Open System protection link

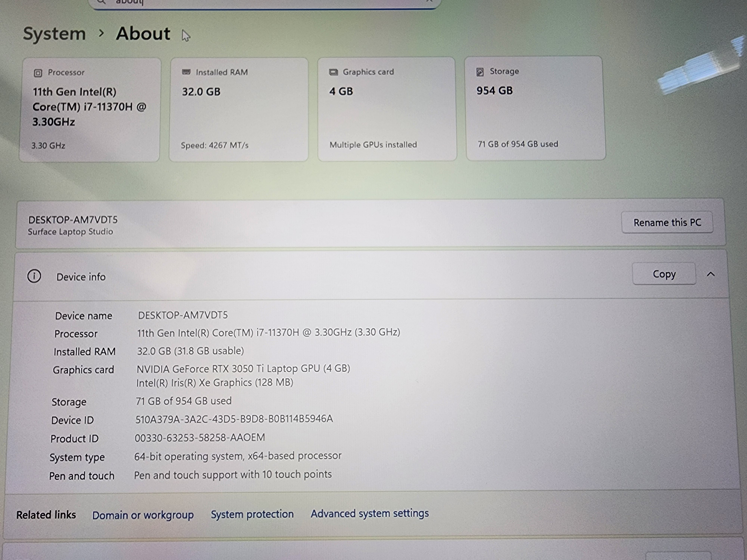pos(252,514)
